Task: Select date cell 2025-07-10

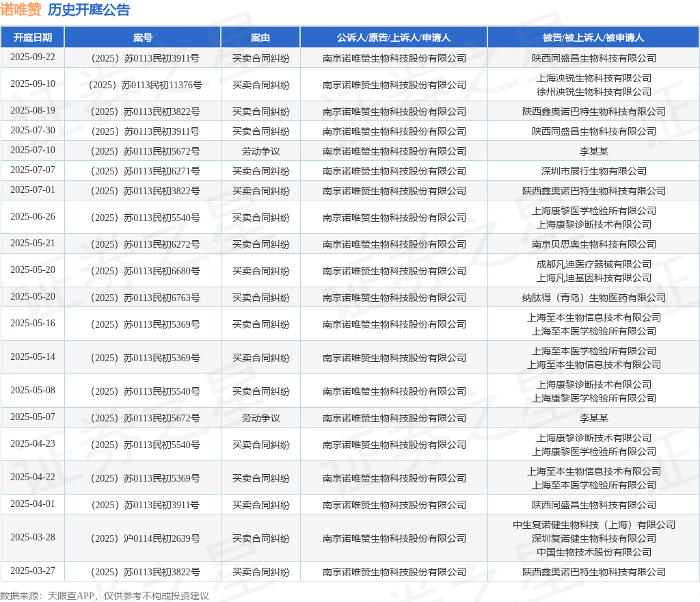Action: pyautogui.click(x=33, y=150)
